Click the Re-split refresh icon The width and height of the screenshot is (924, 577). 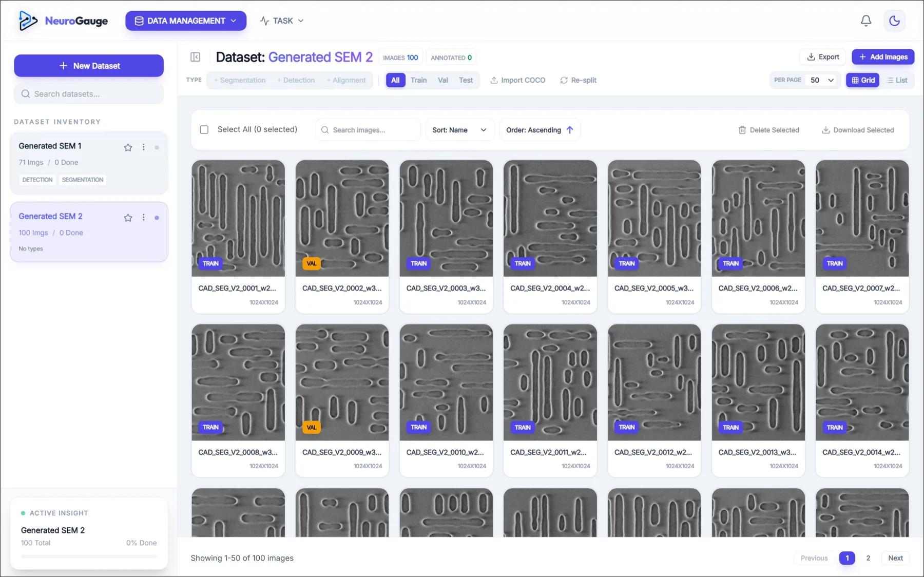[564, 81]
